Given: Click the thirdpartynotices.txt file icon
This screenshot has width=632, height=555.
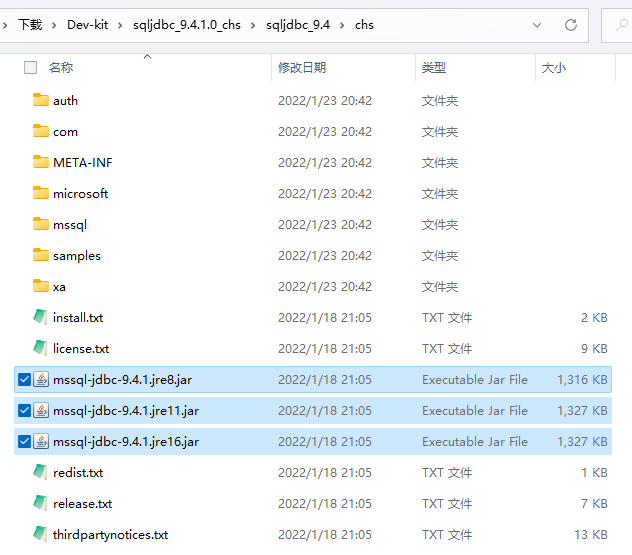Looking at the screenshot, I should (41, 534).
